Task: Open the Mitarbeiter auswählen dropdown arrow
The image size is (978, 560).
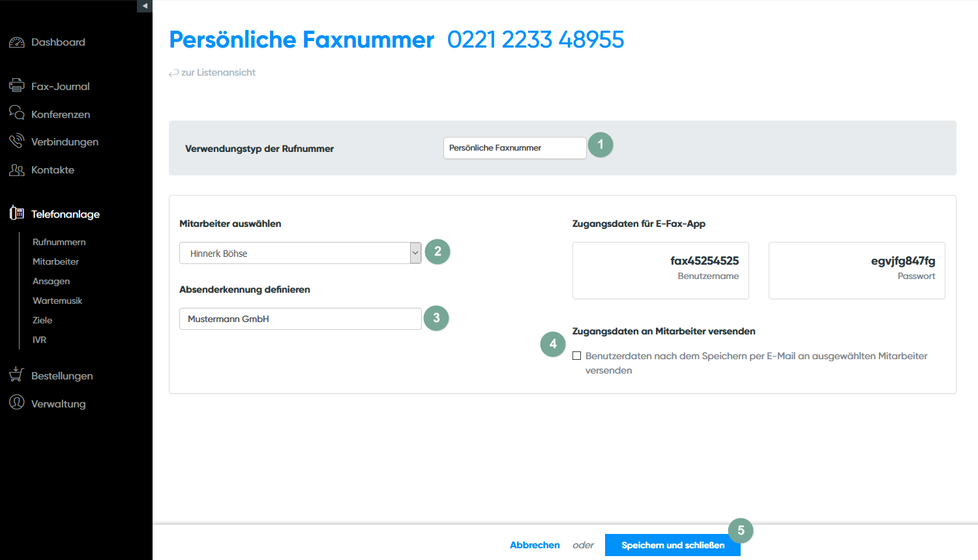Action: pyautogui.click(x=415, y=253)
